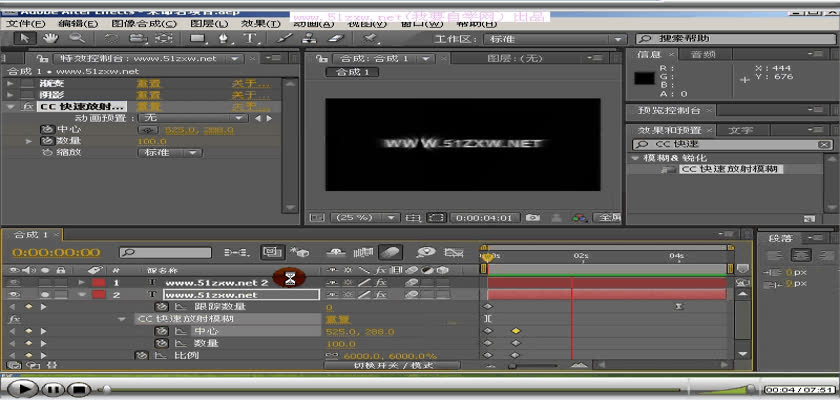Viewport: 840px width, 400px height.
Task: Click the 合成 1 breadcrumb button in viewer
Action: 352,72
